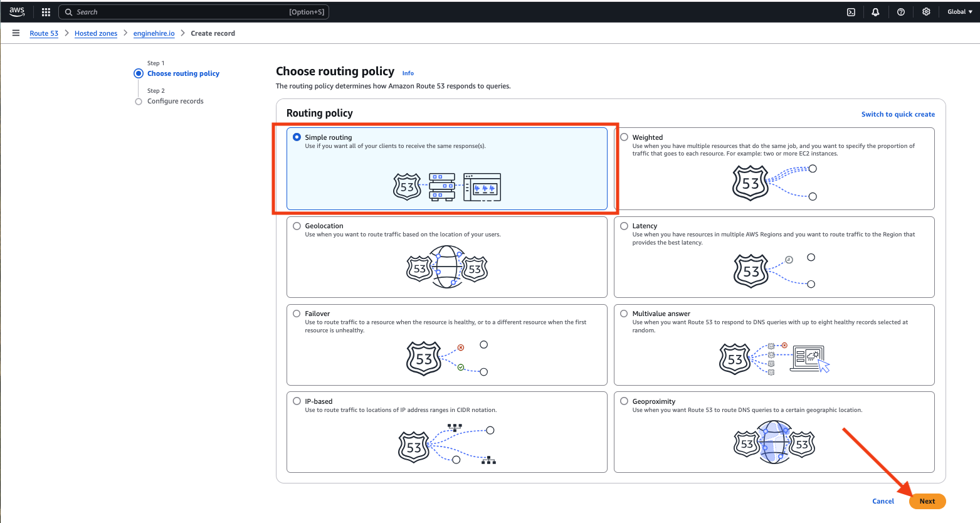Open the enginehire.io breadcrumb link

pyautogui.click(x=154, y=33)
